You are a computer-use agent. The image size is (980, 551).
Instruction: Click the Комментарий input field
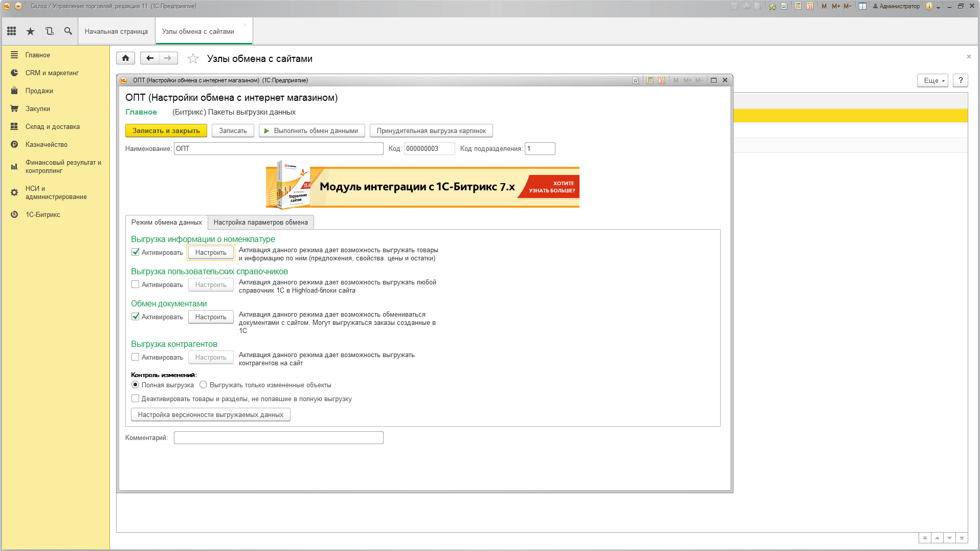(x=278, y=438)
